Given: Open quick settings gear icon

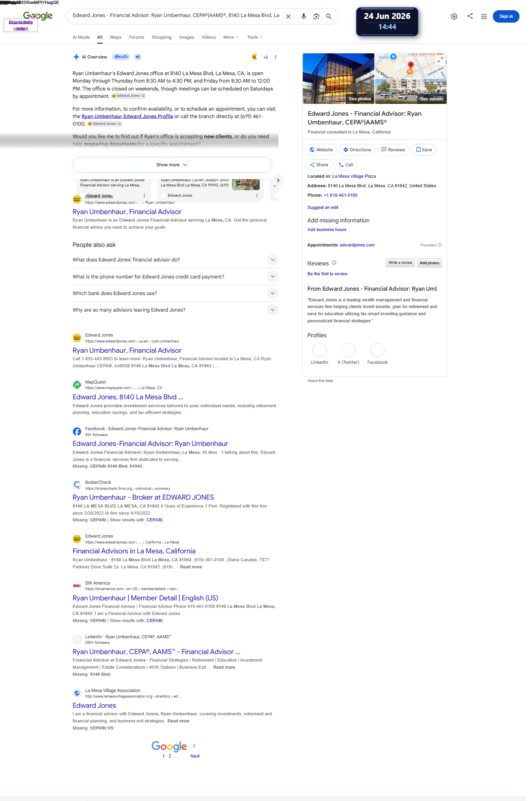Looking at the screenshot, I should 454,17.
